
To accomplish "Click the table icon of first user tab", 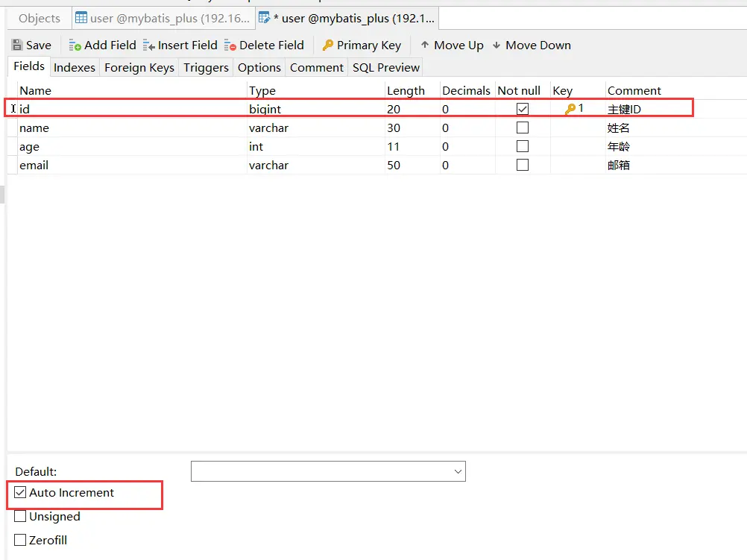I will pos(81,18).
